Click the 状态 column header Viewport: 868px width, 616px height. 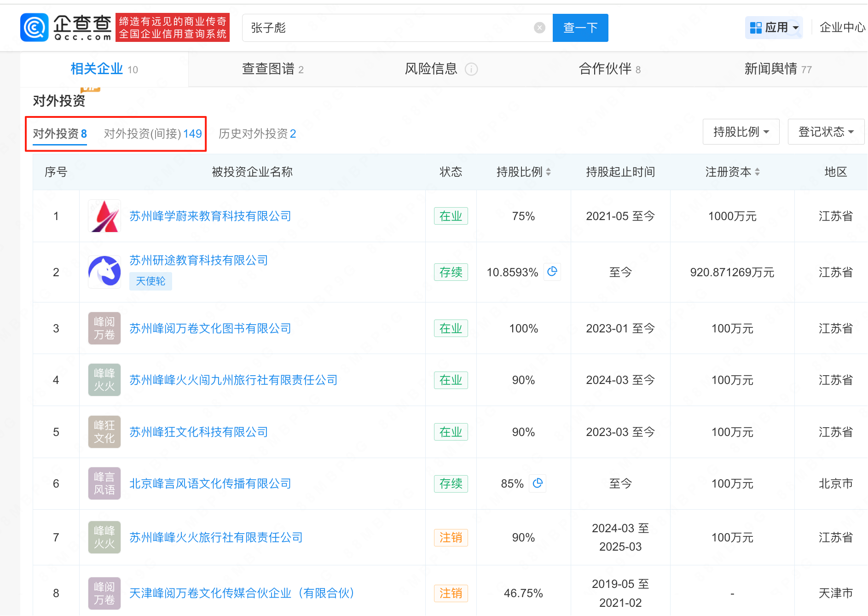pos(451,172)
